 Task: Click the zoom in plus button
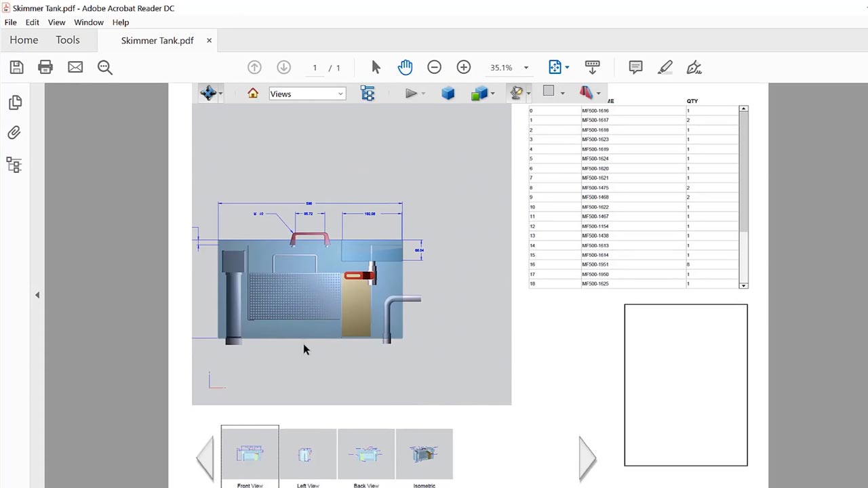464,67
